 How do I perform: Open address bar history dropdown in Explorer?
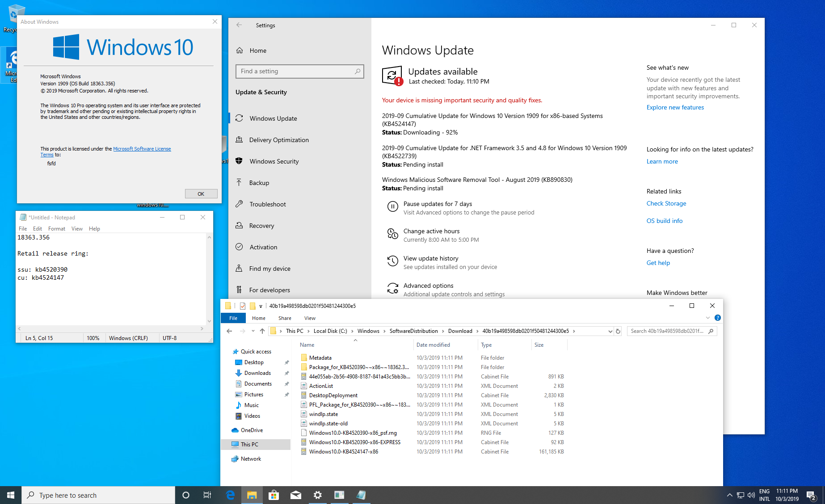coord(610,331)
